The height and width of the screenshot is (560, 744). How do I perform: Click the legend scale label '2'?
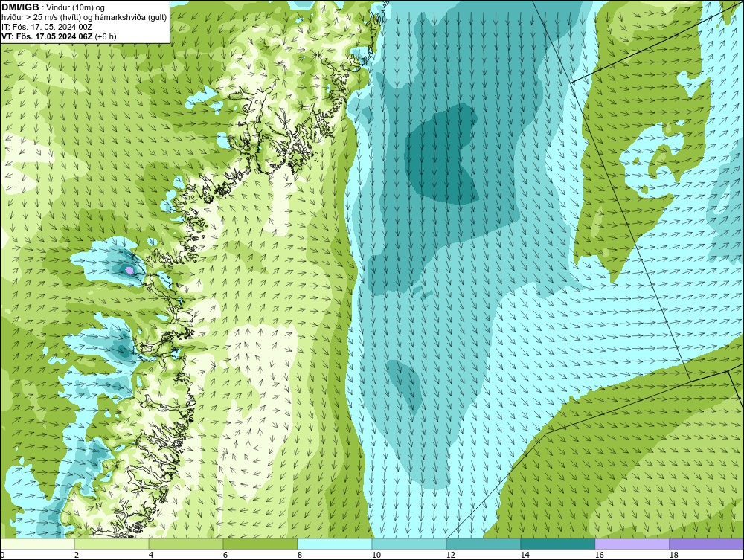coord(77,555)
